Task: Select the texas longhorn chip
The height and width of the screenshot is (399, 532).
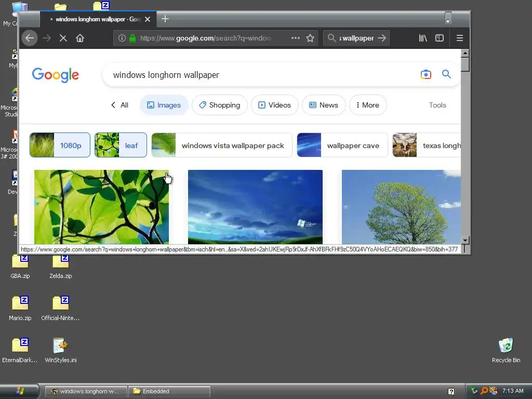Action: (x=427, y=145)
